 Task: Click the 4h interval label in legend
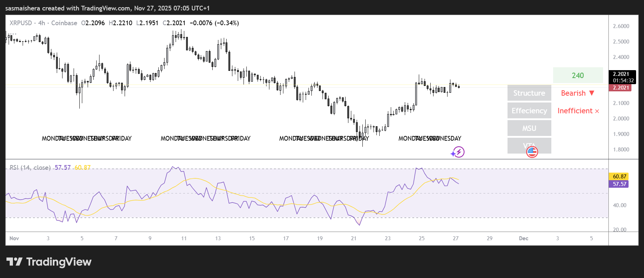pyautogui.click(x=42, y=23)
